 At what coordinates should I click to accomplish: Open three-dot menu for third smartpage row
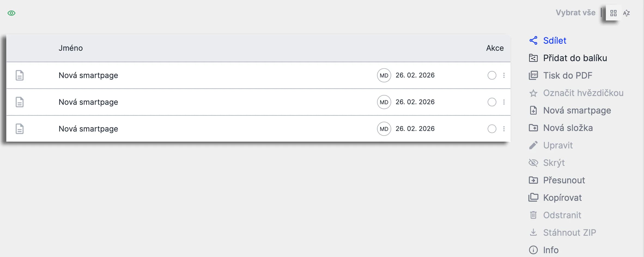(504, 129)
